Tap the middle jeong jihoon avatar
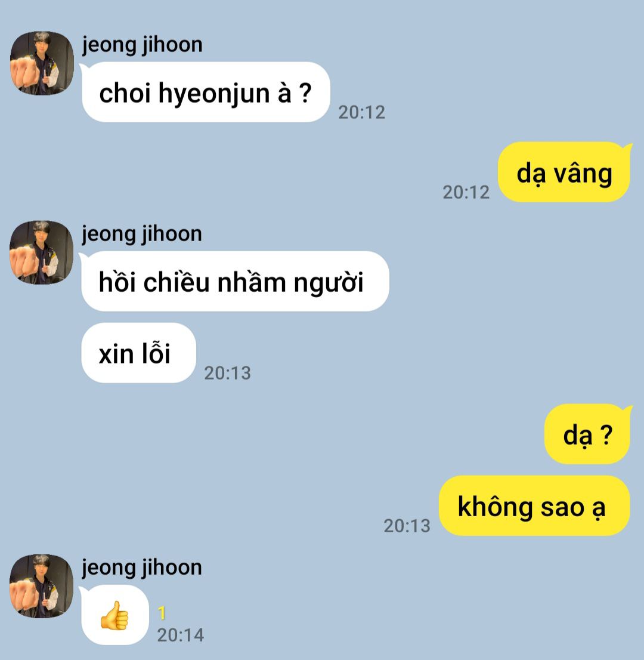The width and height of the screenshot is (644, 660). tap(42, 252)
